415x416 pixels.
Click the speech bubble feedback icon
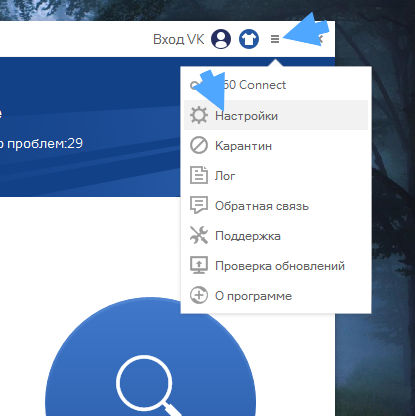pos(199,205)
